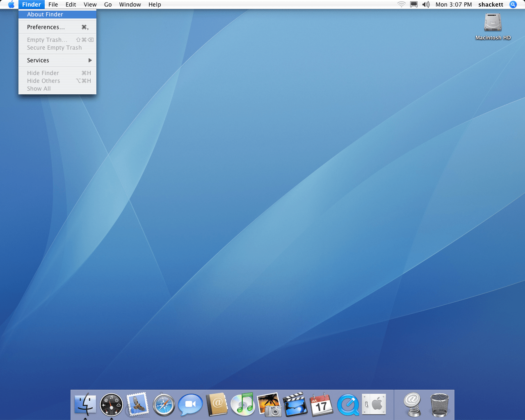This screenshot has height=420, width=525.
Task: Open Finder from the Dock
Action: pos(85,404)
